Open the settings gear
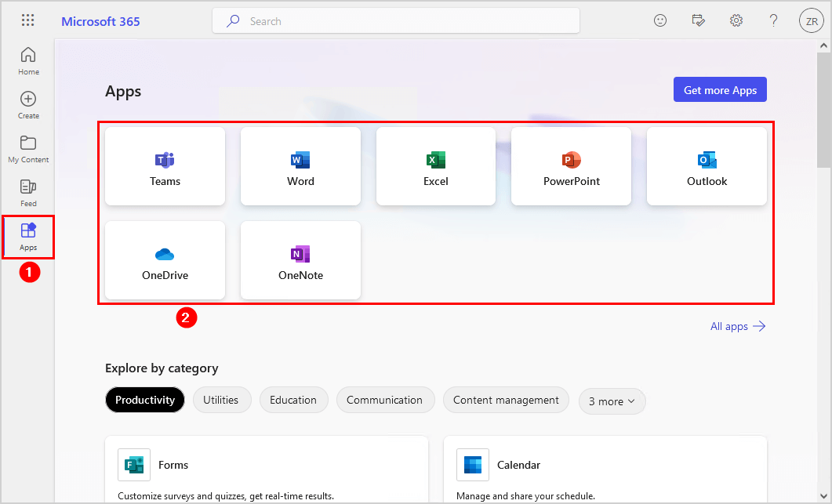This screenshot has width=832, height=504. click(736, 21)
